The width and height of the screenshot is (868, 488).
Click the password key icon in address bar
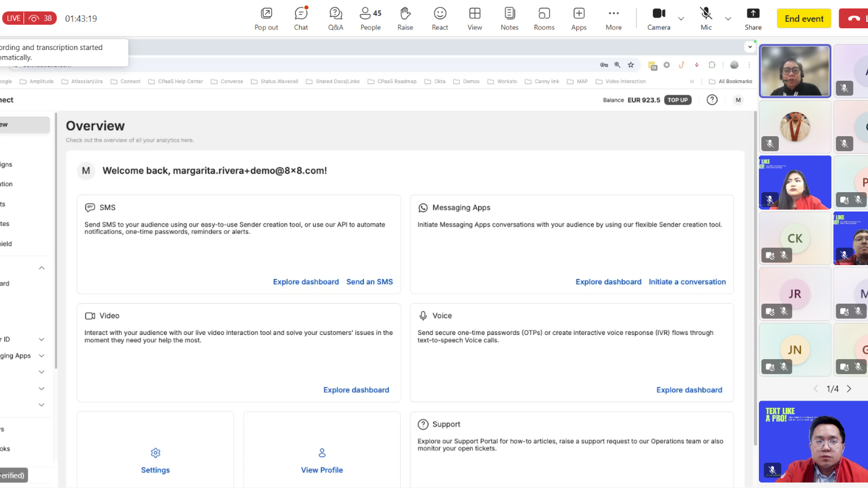[604, 65]
